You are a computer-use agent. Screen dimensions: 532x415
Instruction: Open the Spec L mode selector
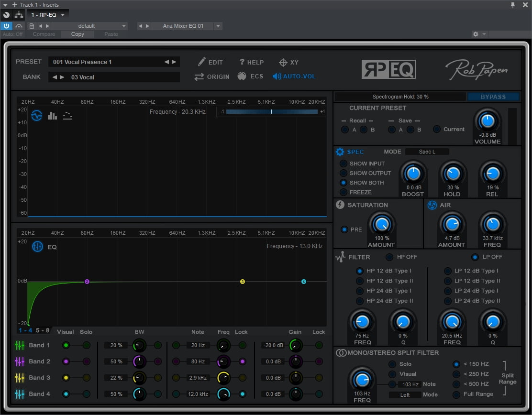(427, 152)
